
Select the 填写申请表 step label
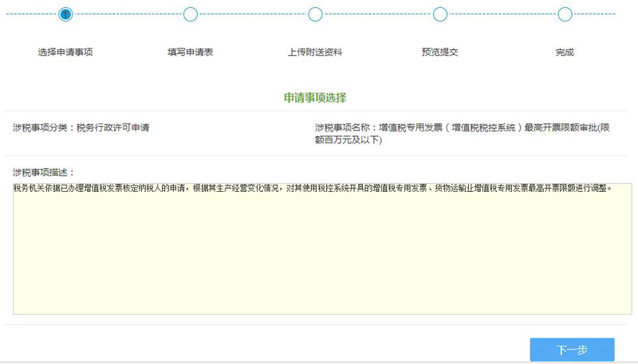point(191,52)
